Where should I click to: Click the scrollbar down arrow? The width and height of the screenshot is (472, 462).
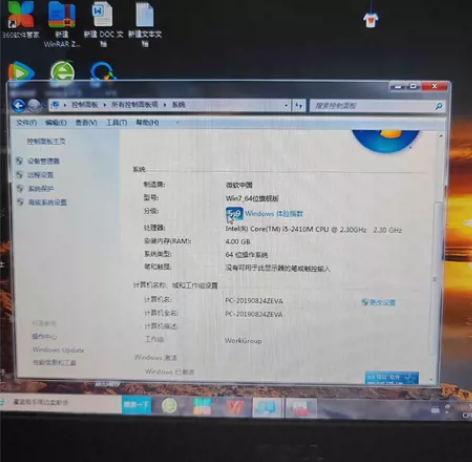click(432, 379)
